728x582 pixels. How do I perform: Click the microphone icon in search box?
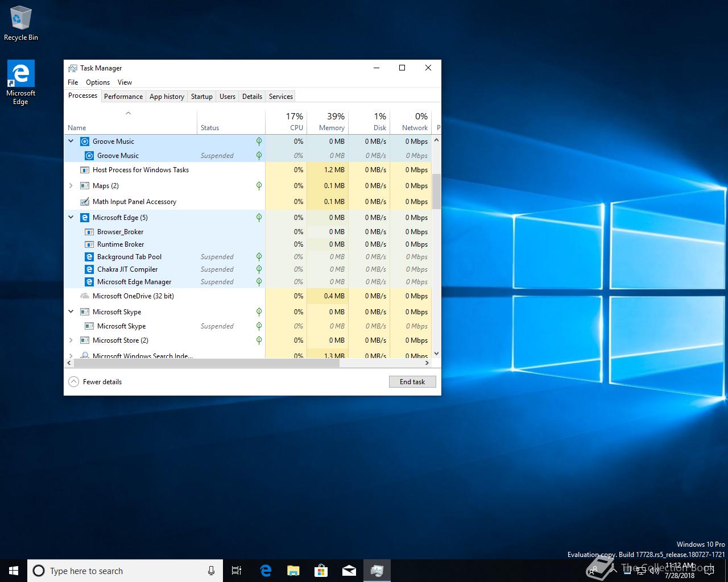211,571
